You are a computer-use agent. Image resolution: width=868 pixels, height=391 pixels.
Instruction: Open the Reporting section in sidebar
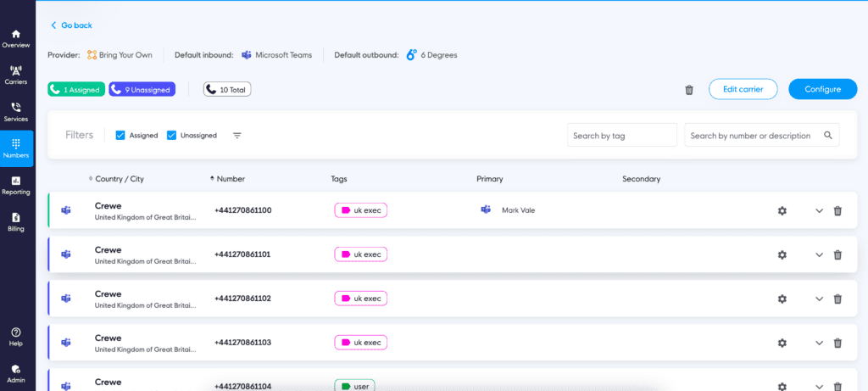16,186
